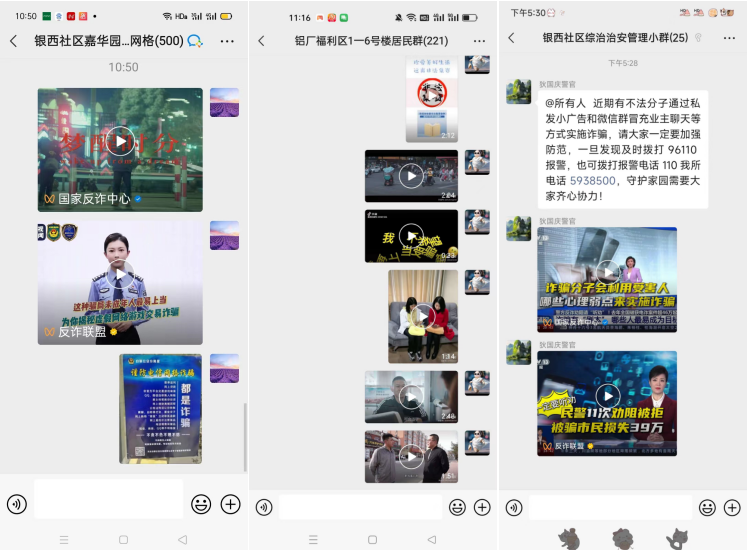Open emoji picker in 综治治安管理小群 chat

[x=707, y=508]
